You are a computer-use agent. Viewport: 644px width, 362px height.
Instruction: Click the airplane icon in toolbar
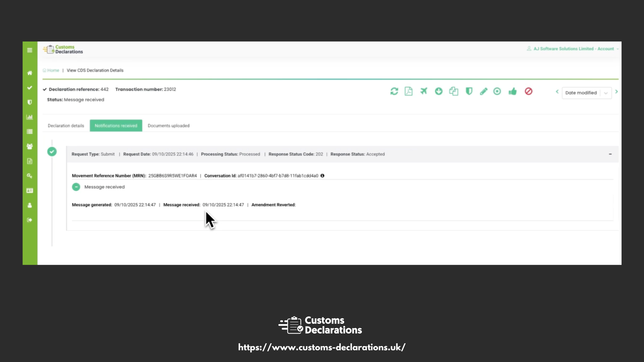[x=424, y=91]
